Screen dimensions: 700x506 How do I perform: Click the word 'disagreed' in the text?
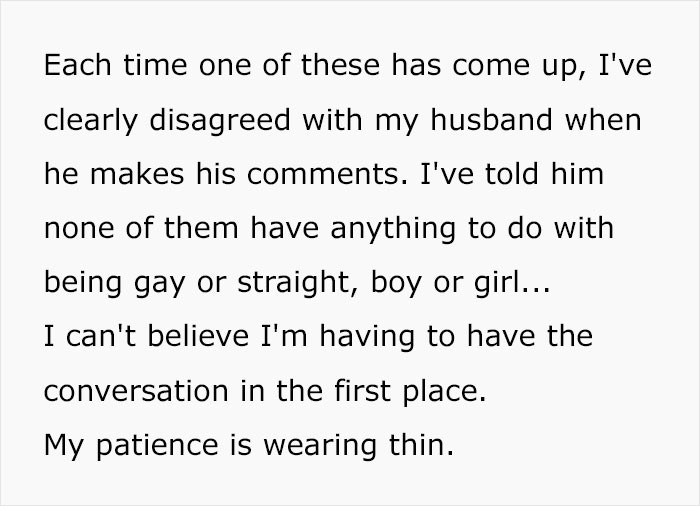point(220,121)
